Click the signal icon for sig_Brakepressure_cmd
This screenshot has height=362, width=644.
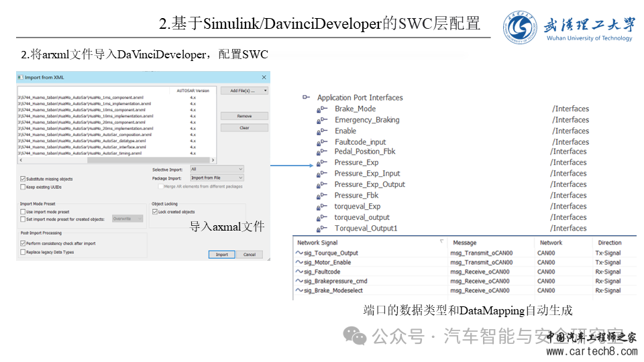(299, 281)
